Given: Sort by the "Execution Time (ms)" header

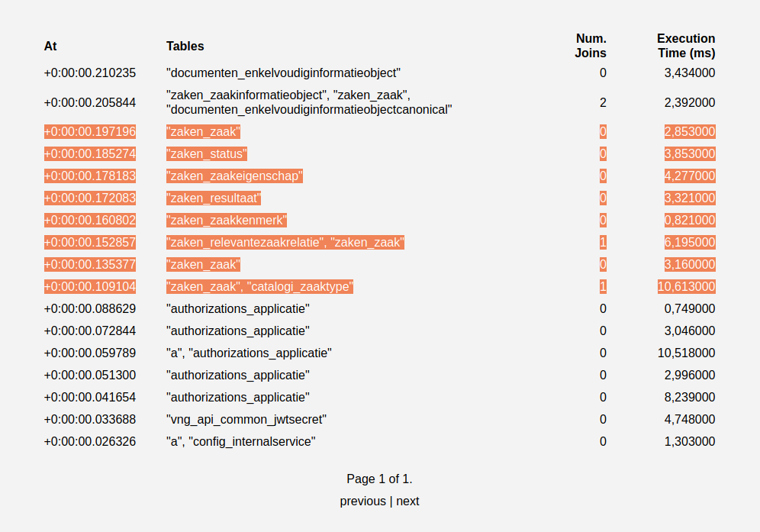Looking at the screenshot, I should [685, 46].
